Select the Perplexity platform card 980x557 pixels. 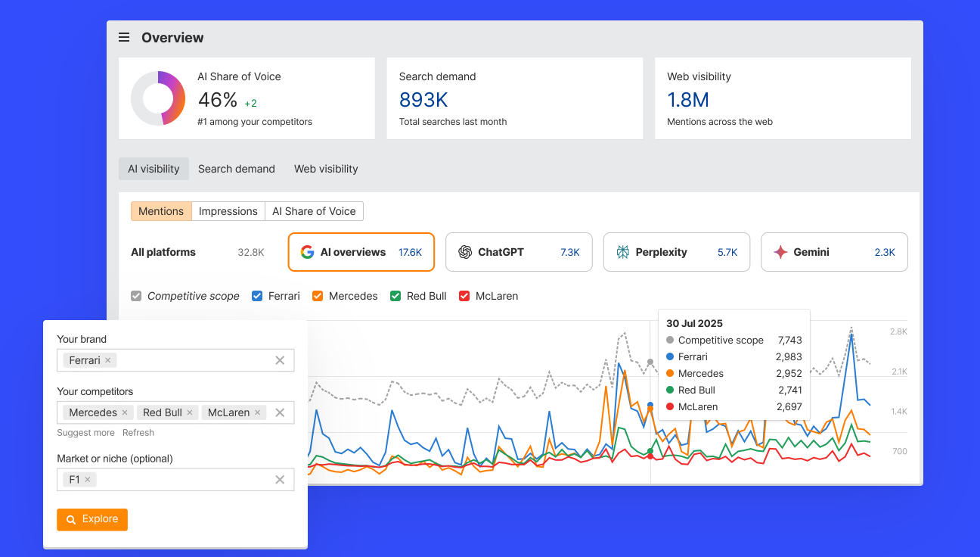click(677, 252)
